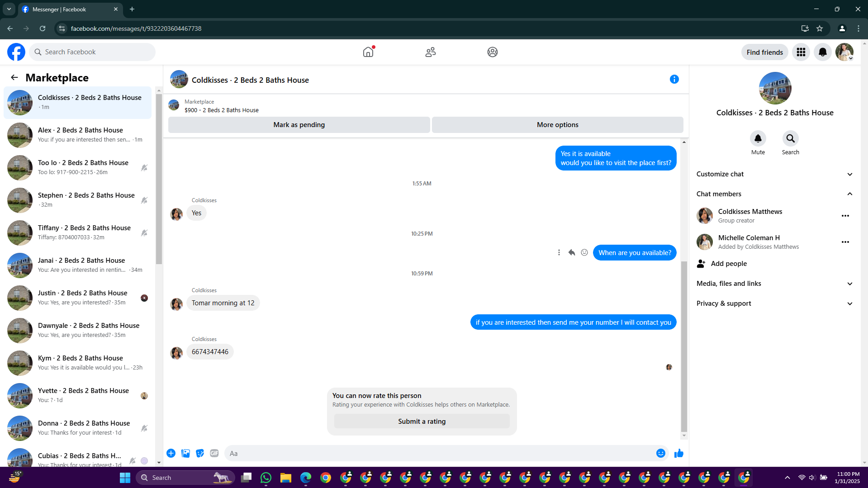Open More options for the listing

(557, 125)
